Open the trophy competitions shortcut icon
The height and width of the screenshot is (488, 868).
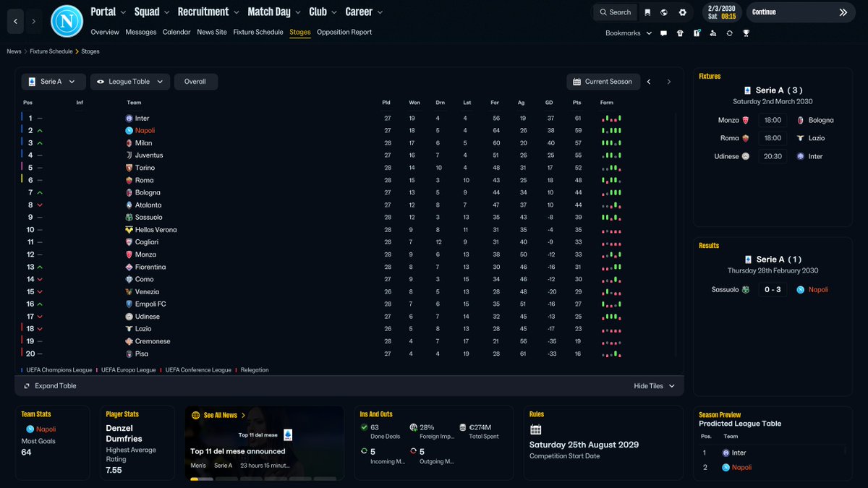click(746, 33)
